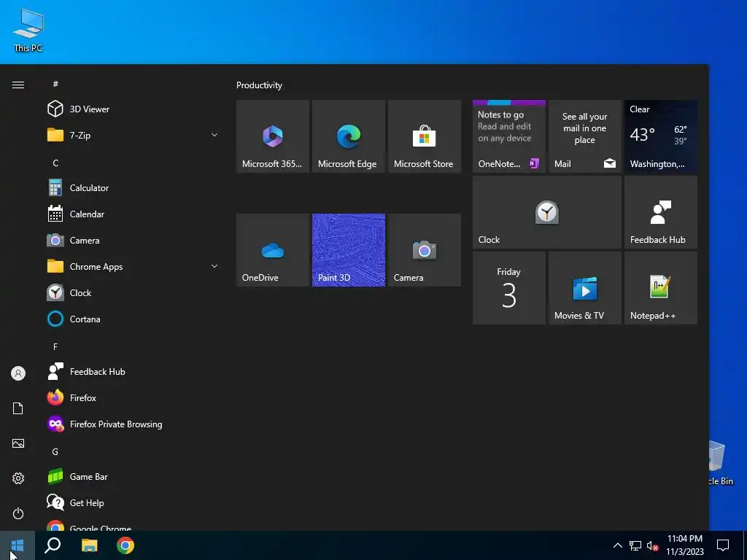Open the Friday 3 calendar tile
Viewport: 747px width, 560px height.
click(508, 288)
